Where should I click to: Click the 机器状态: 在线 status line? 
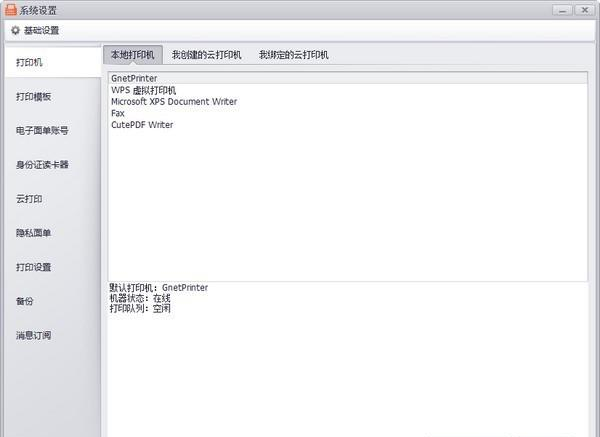pos(140,298)
